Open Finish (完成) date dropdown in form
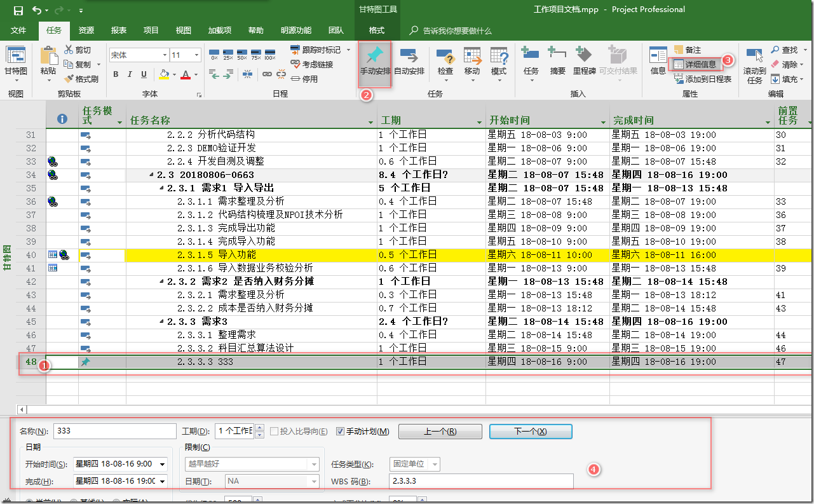This screenshot has height=504, width=814. (163, 481)
